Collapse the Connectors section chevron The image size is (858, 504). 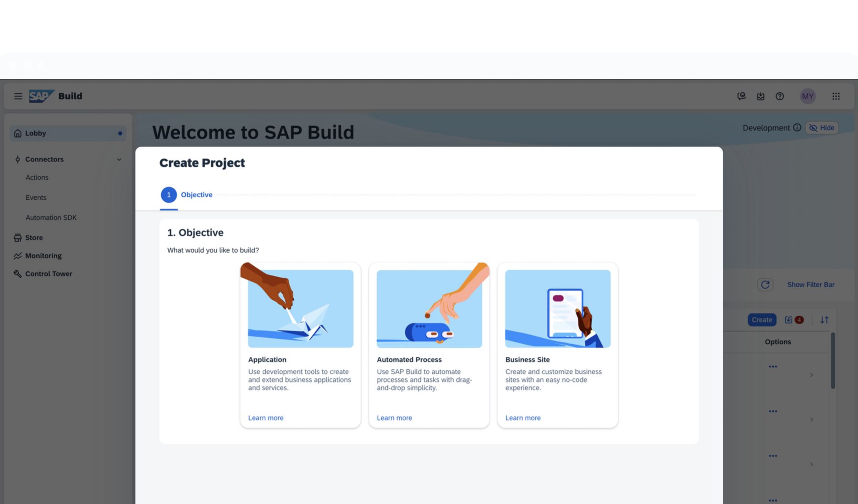tap(119, 159)
